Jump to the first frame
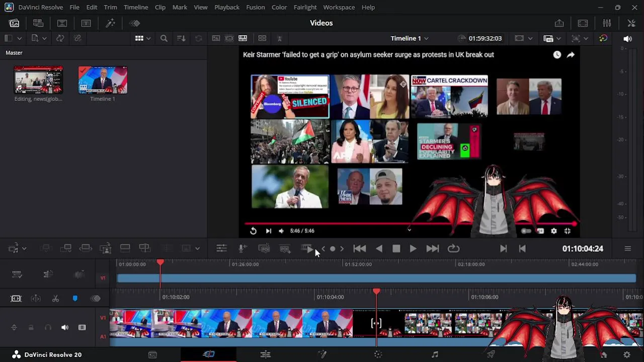Image resolution: width=644 pixels, height=362 pixels. [359, 248]
